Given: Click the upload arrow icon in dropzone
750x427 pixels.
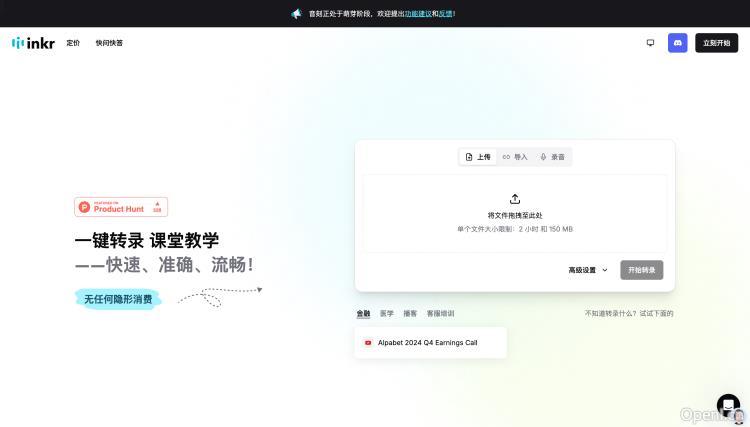Looking at the screenshot, I should click(515, 199).
